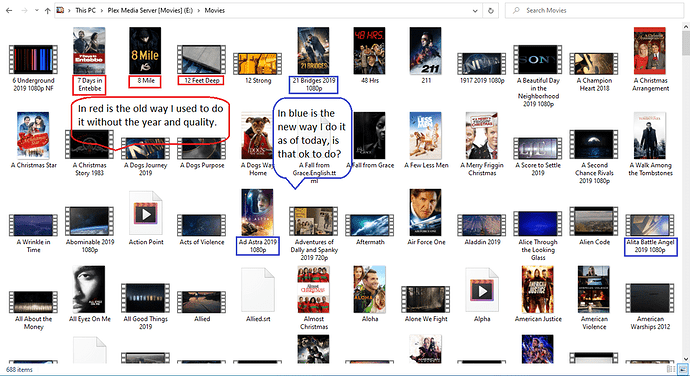Click 'Plex Media Server (Movies) (E:)' breadcrumb
Screen dimensions: 690x376
point(150,11)
